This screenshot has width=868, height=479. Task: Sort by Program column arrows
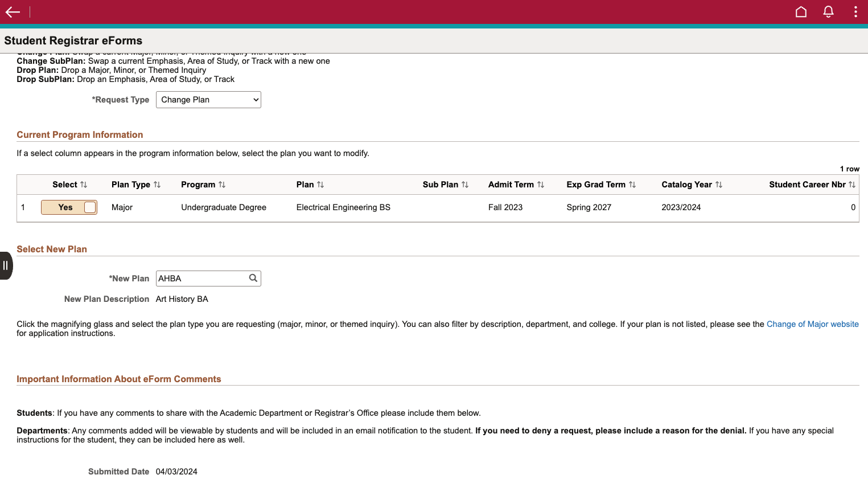click(x=222, y=185)
